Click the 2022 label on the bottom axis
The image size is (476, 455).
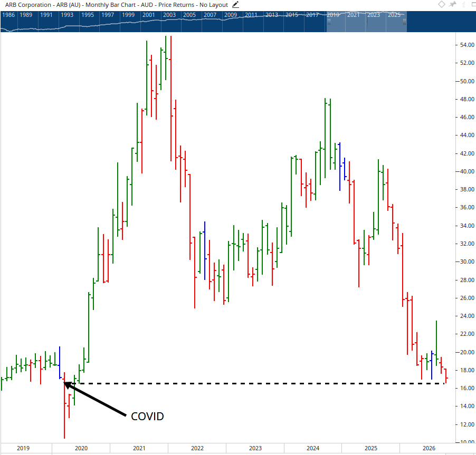click(197, 448)
